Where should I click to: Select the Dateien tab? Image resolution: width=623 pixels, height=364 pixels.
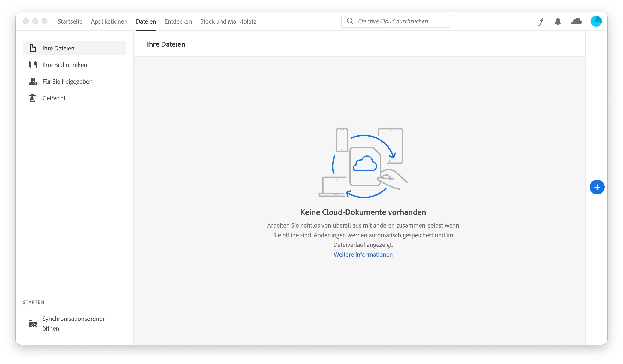point(146,21)
